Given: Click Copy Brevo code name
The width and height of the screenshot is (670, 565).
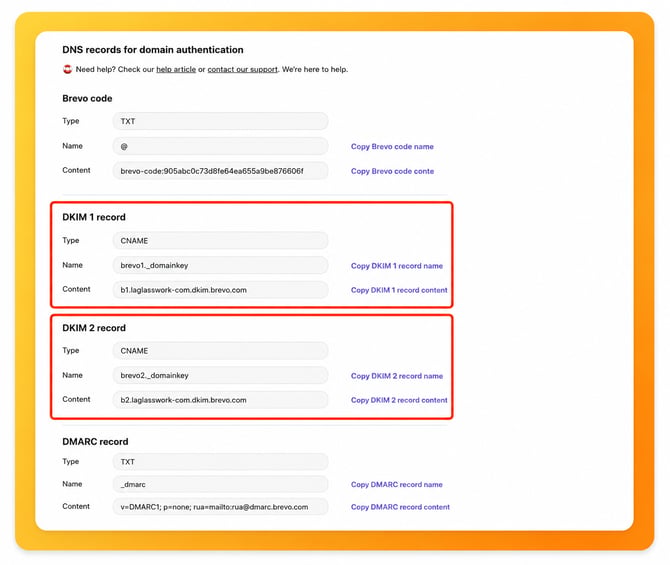Looking at the screenshot, I should coord(392,147).
